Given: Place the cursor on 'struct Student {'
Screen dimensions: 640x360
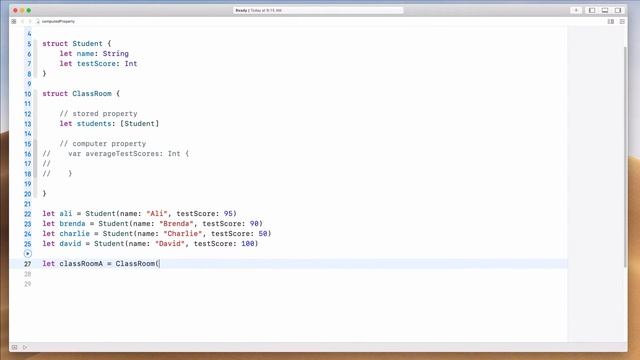Looking at the screenshot, I should pos(77,44).
